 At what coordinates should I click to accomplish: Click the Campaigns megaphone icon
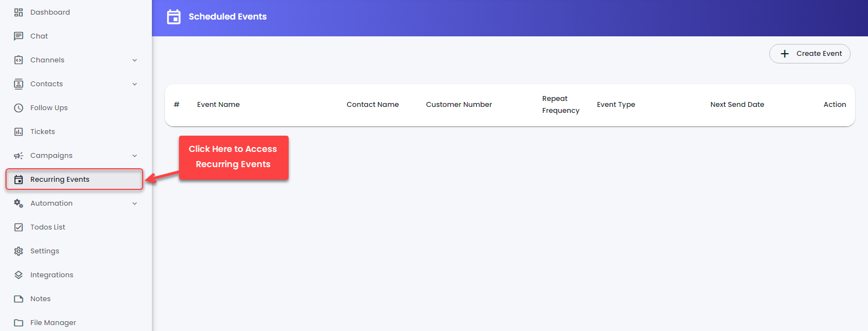click(18, 156)
